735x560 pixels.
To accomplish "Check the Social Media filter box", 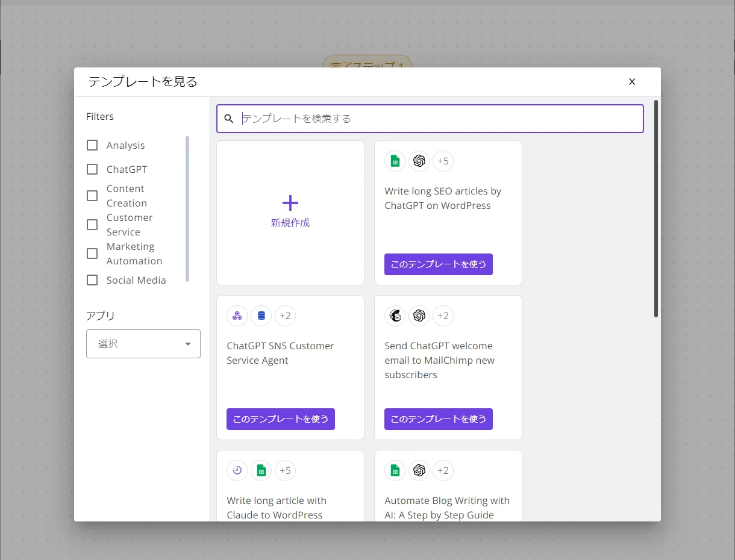I will click(92, 280).
